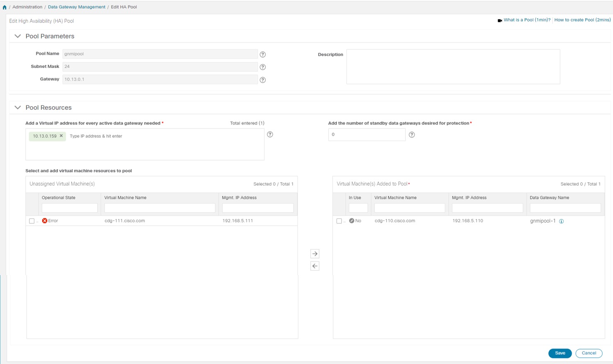Open 'How to create Pool (2mins)' link
Screen dimensions: 613x364
[x=582, y=20]
